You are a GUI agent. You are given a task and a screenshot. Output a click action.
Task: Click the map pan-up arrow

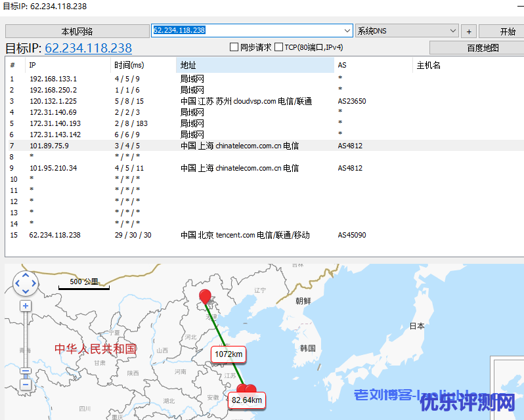click(26, 276)
